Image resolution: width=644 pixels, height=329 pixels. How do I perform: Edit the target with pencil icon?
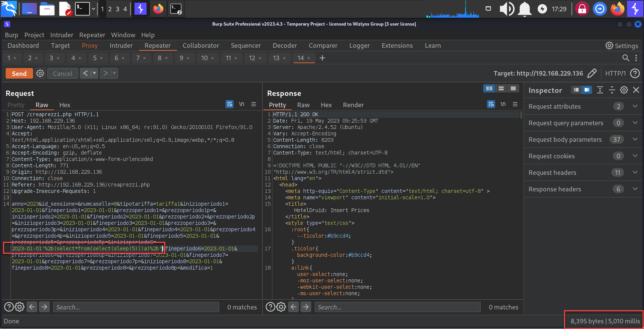click(x=592, y=73)
